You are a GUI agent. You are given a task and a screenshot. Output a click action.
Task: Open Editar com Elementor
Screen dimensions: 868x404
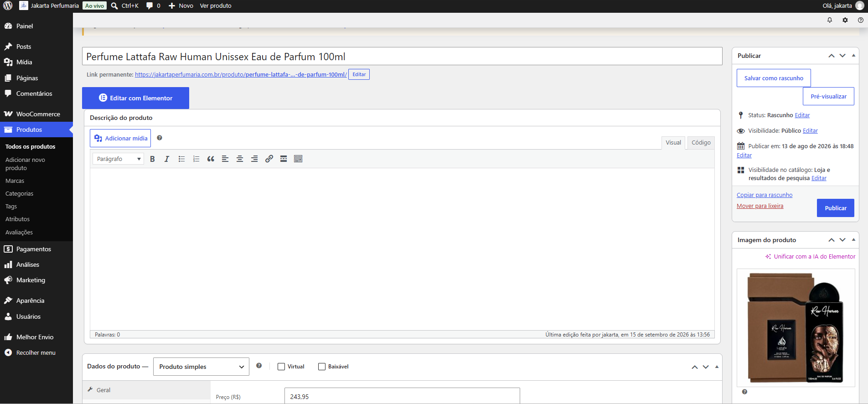(x=135, y=98)
